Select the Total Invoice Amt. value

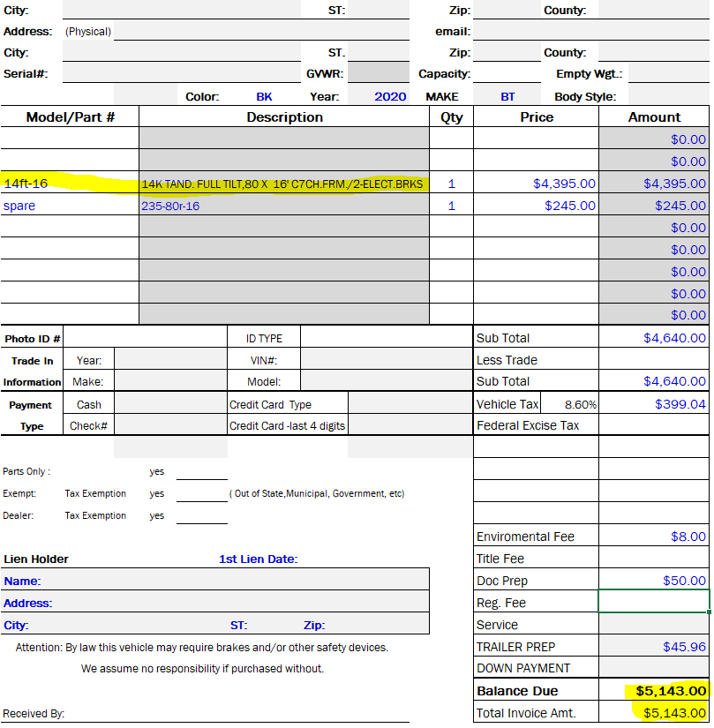[654, 713]
